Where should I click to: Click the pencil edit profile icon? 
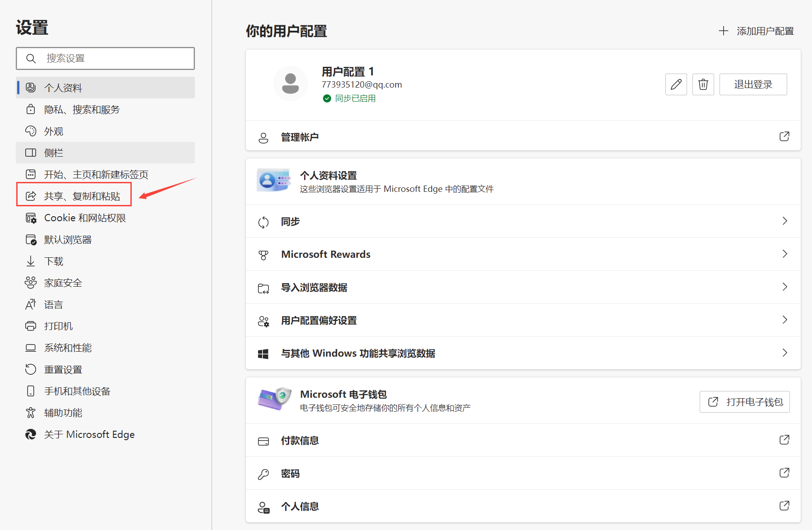676,84
